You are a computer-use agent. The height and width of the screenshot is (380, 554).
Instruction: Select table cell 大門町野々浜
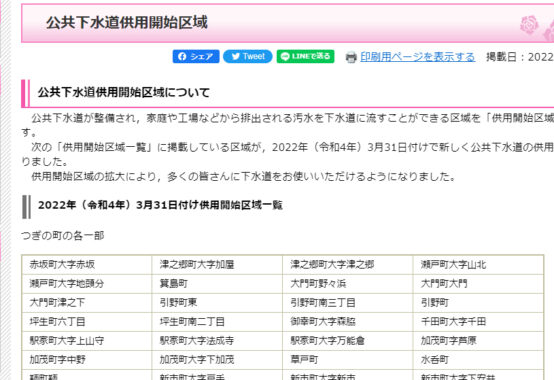pyautogui.click(x=348, y=284)
